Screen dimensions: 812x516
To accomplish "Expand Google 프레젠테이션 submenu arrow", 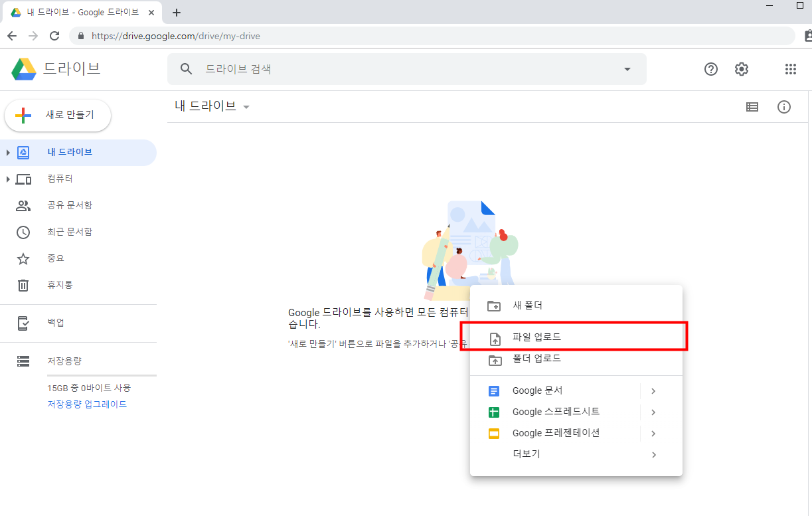I will 653,434.
